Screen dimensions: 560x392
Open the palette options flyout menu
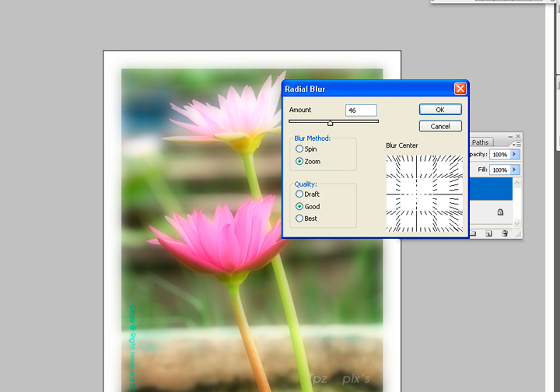[516, 144]
